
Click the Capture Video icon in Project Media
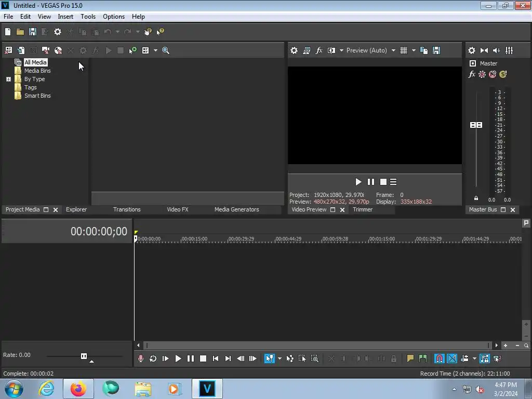click(x=46, y=50)
